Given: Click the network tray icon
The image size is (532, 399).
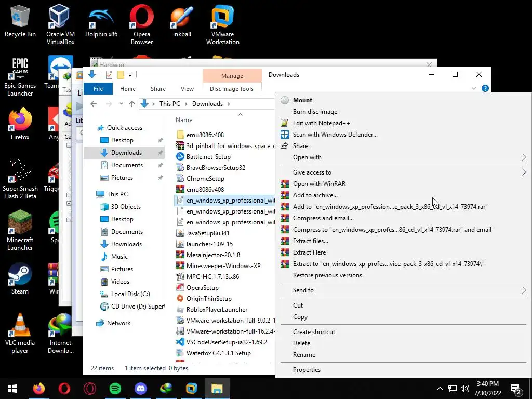Looking at the screenshot, I should click(x=453, y=389).
